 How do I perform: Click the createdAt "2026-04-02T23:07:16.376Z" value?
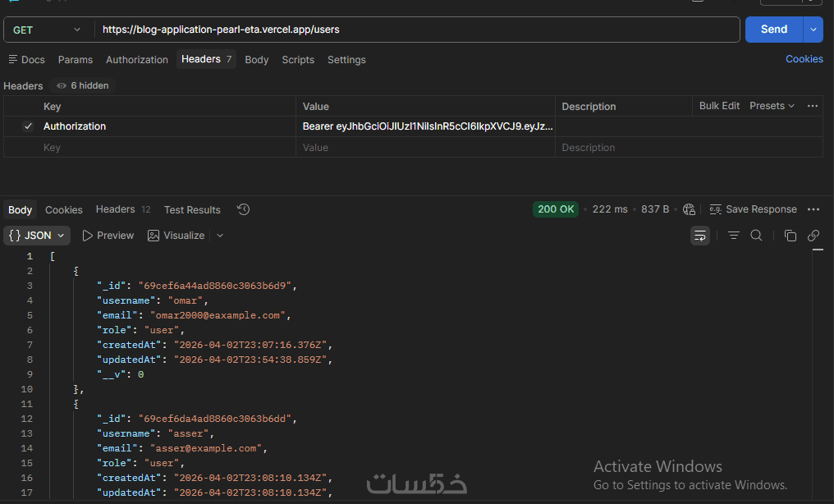[250, 345]
